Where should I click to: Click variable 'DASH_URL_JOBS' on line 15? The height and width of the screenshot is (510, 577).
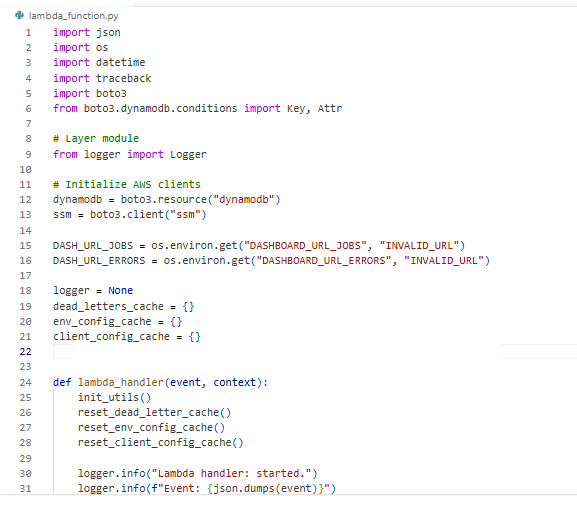coord(93,246)
